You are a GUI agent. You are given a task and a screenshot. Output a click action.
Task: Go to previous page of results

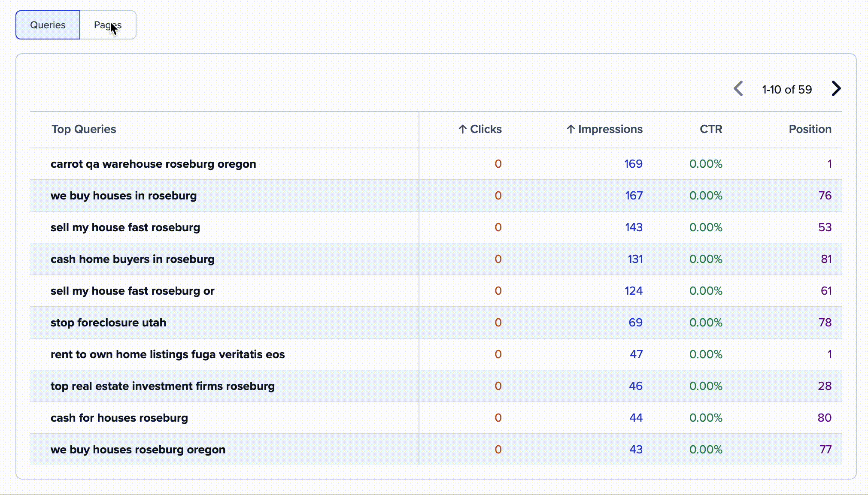pyautogui.click(x=738, y=89)
